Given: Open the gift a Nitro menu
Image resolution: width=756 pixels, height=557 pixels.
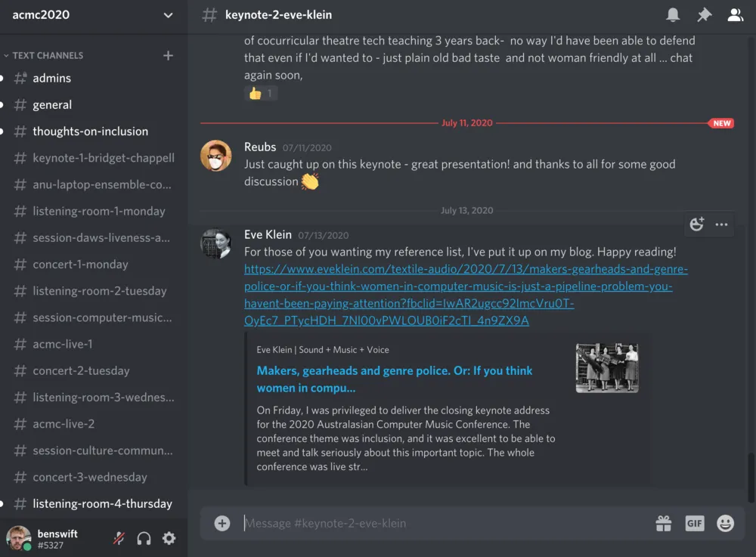Looking at the screenshot, I should (x=664, y=523).
